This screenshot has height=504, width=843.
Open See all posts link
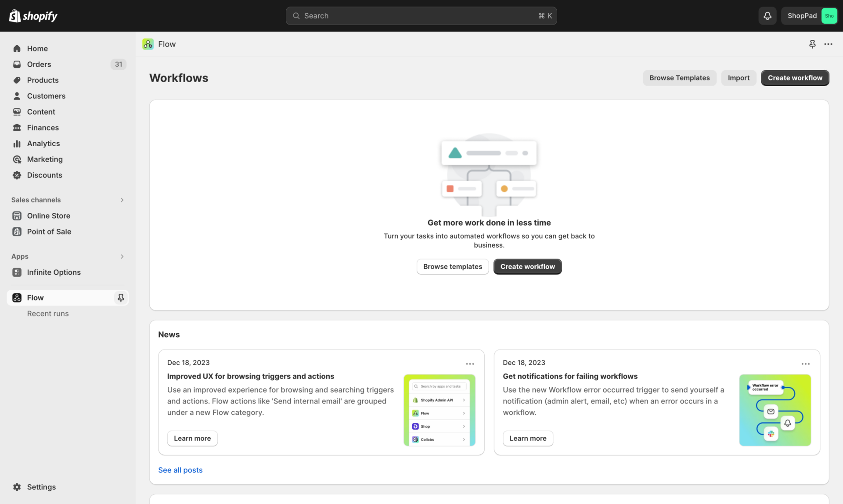[x=180, y=470]
